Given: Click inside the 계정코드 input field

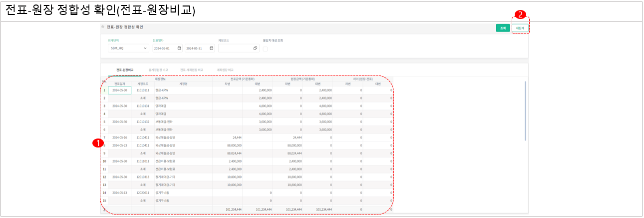Looking at the screenshot, I should tap(235, 48).
